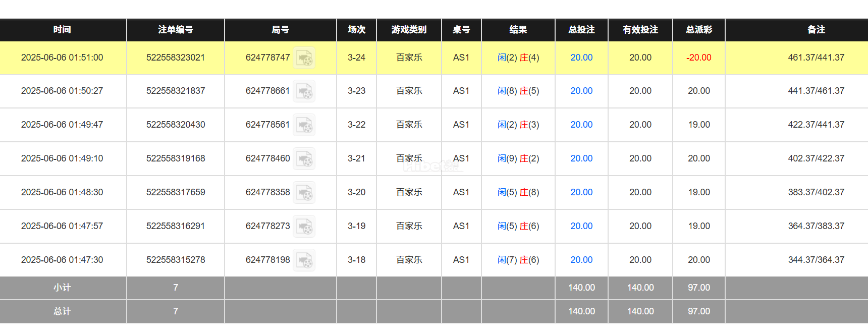Select the 总派彩 column header

(x=699, y=30)
